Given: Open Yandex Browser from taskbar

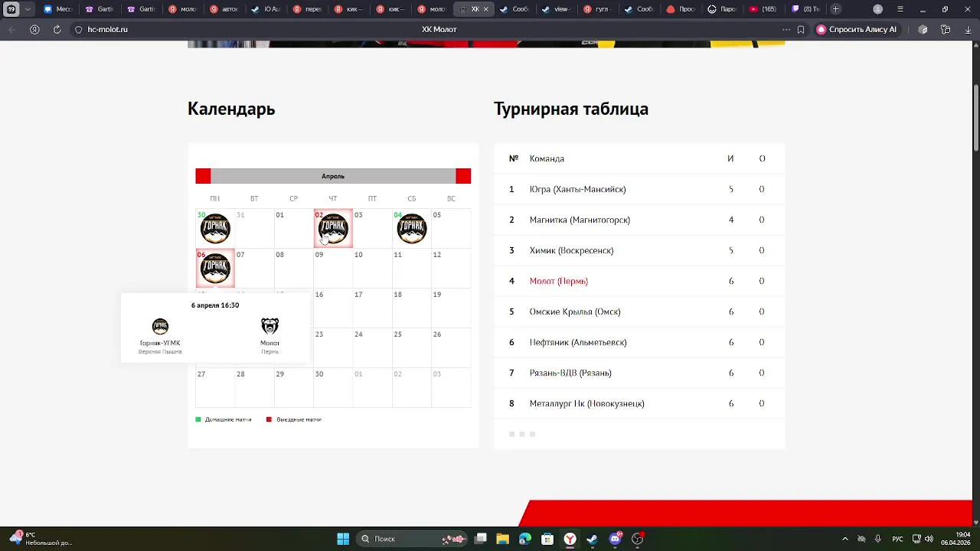Looking at the screenshot, I should pos(570,539).
